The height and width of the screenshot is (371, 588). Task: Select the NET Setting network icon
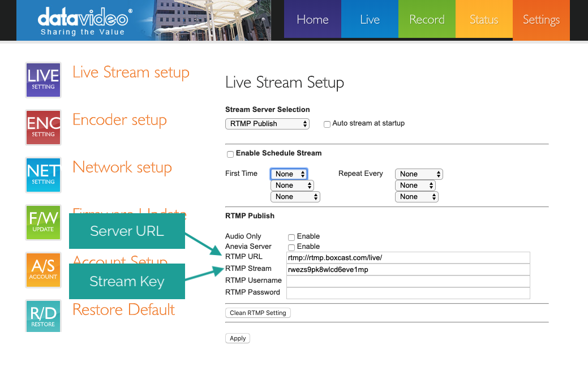(43, 175)
